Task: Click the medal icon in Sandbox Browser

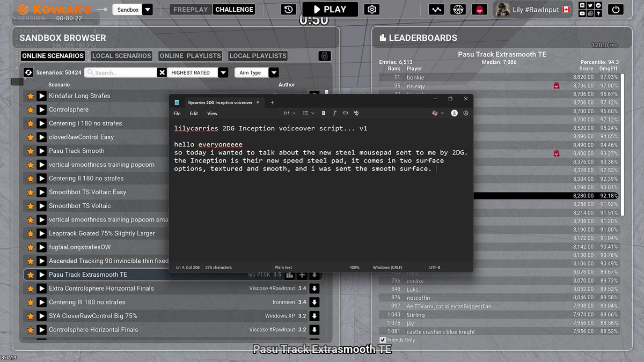Action: (x=324, y=56)
